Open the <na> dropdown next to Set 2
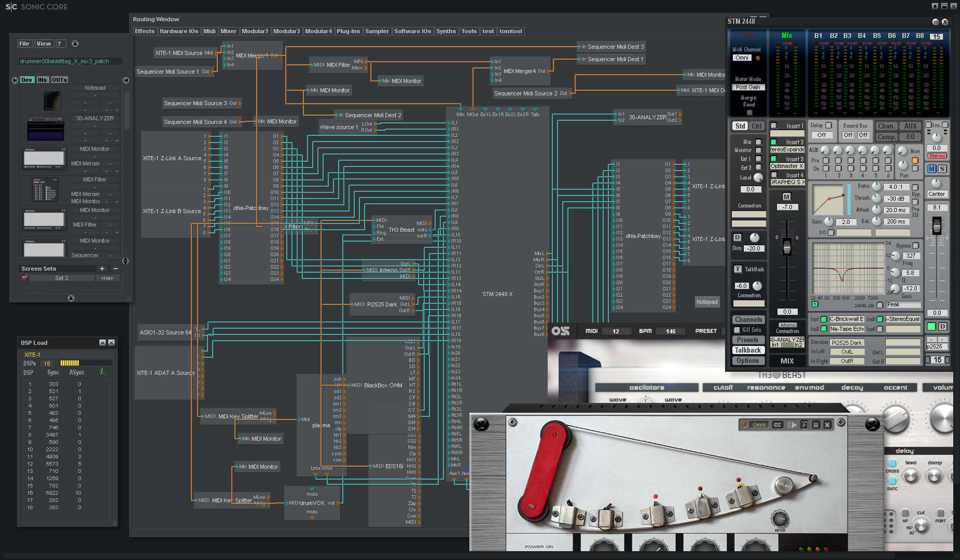960x560 pixels. click(107, 278)
